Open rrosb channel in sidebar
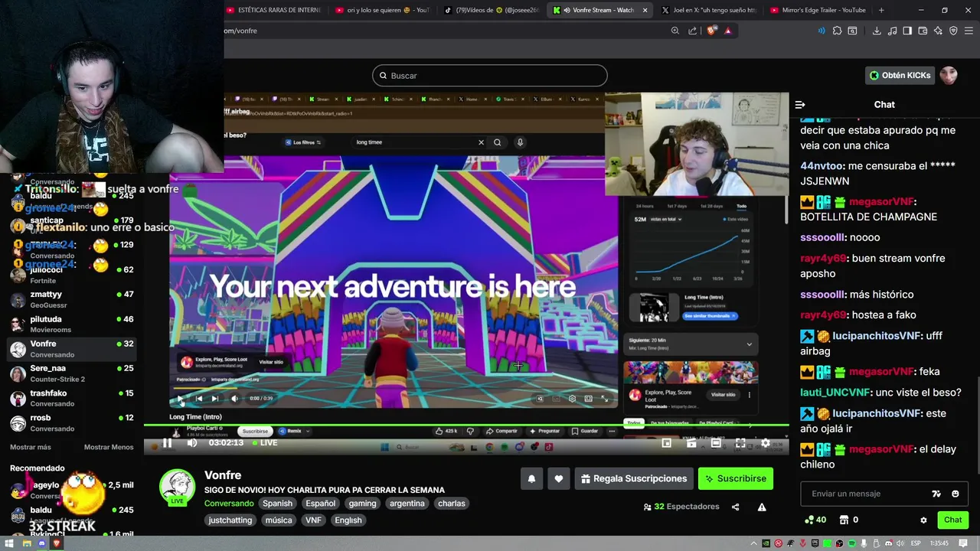Image resolution: width=980 pixels, height=551 pixels. (x=72, y=422)
